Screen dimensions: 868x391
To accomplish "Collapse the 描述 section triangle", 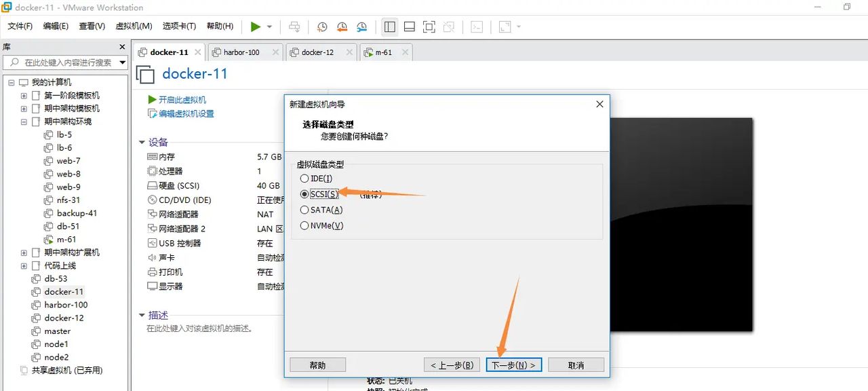I will tap(142, 314).
